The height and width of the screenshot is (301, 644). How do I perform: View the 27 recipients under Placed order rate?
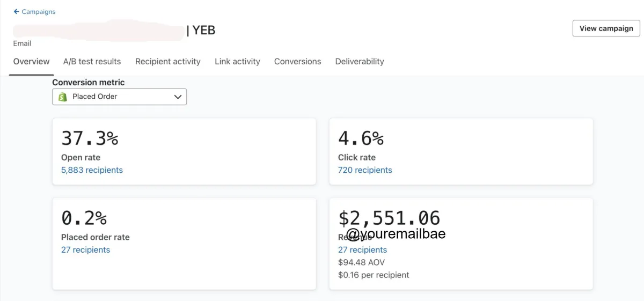[x=85, y=250]
